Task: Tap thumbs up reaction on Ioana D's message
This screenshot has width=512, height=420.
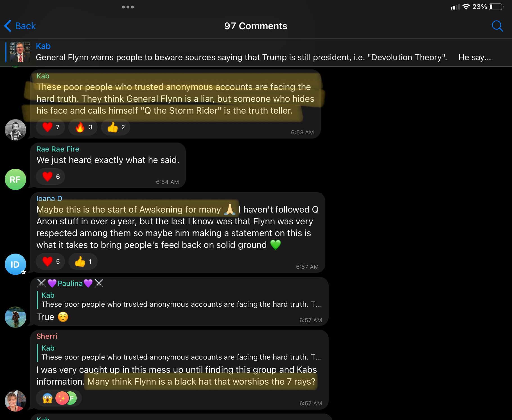Action: tap(83, 262)
